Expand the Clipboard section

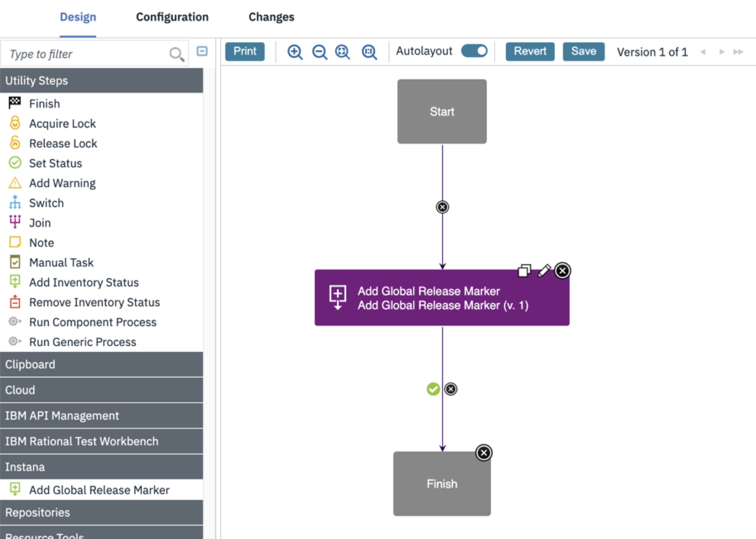[x=101, y=365]
